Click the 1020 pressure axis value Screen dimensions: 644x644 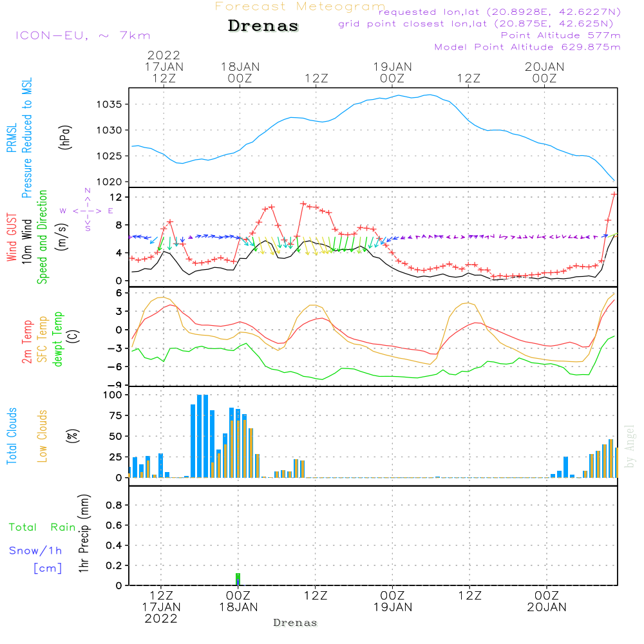[109, 182]
